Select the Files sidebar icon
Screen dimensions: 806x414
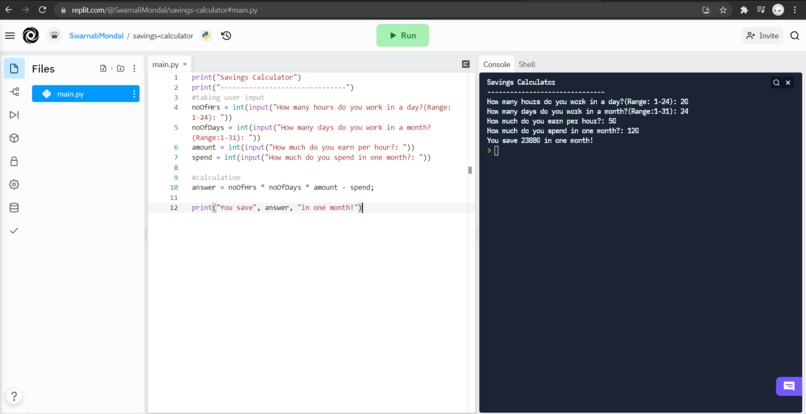click(14, 68)
